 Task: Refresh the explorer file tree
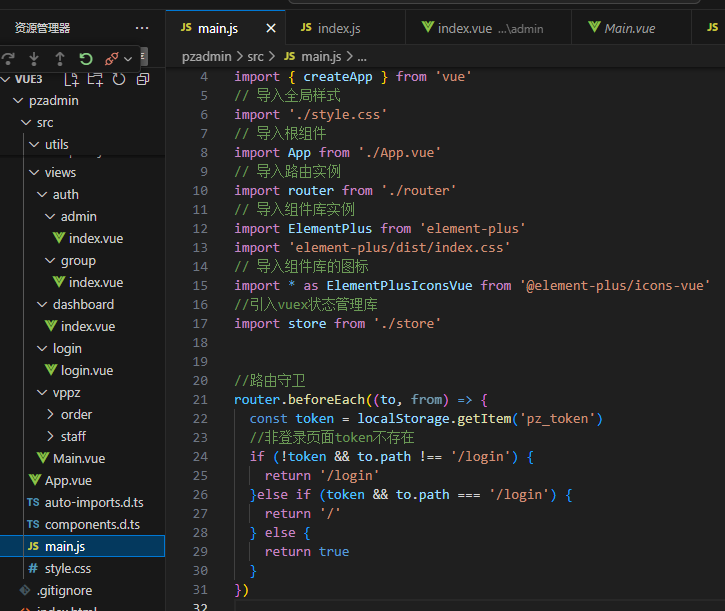click(119, 79)
